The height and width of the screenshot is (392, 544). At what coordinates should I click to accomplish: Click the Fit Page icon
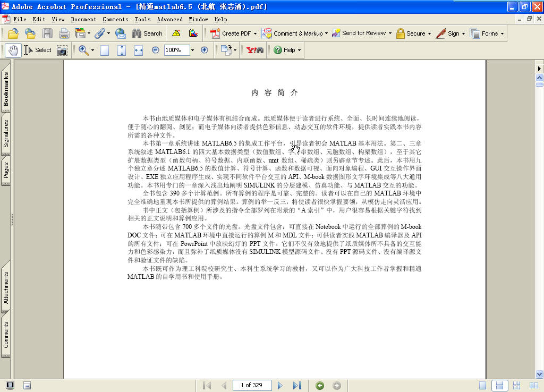pos(122,50)
